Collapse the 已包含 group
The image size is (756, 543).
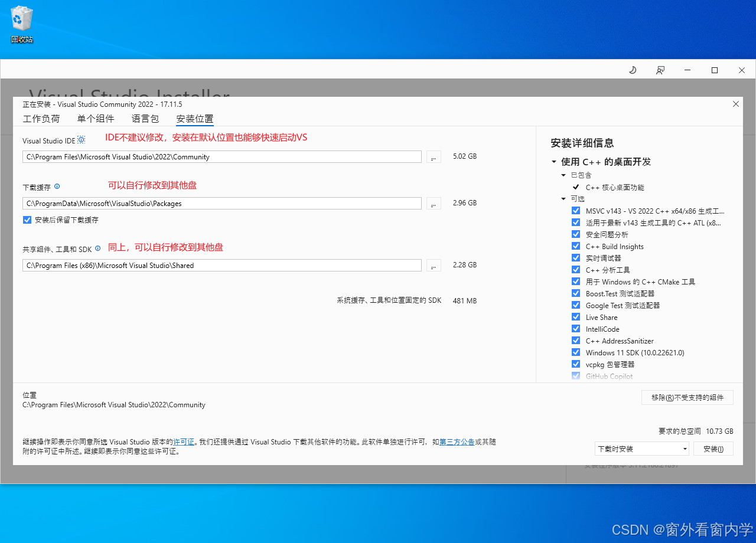(x=564, y=175)
